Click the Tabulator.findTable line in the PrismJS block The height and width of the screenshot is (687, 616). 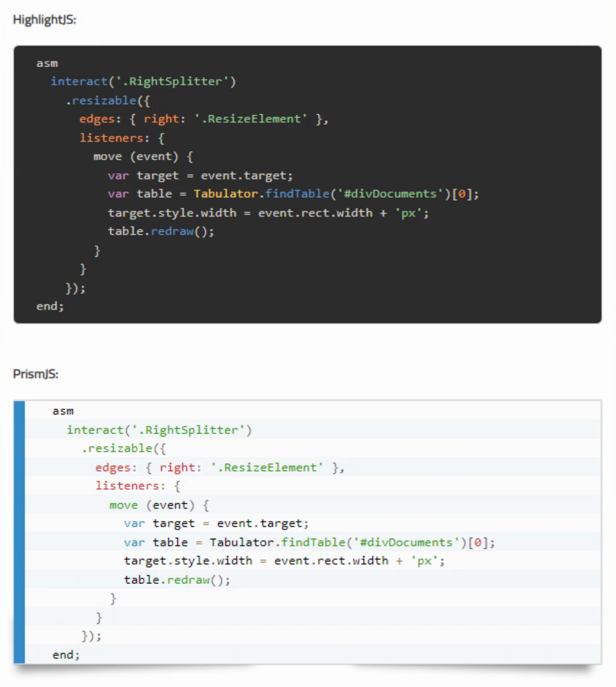[x=309, y=543]
